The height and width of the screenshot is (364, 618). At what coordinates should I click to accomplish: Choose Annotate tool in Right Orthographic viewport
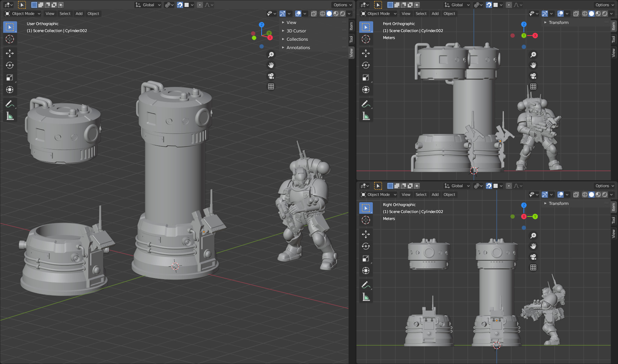(366, 285)
